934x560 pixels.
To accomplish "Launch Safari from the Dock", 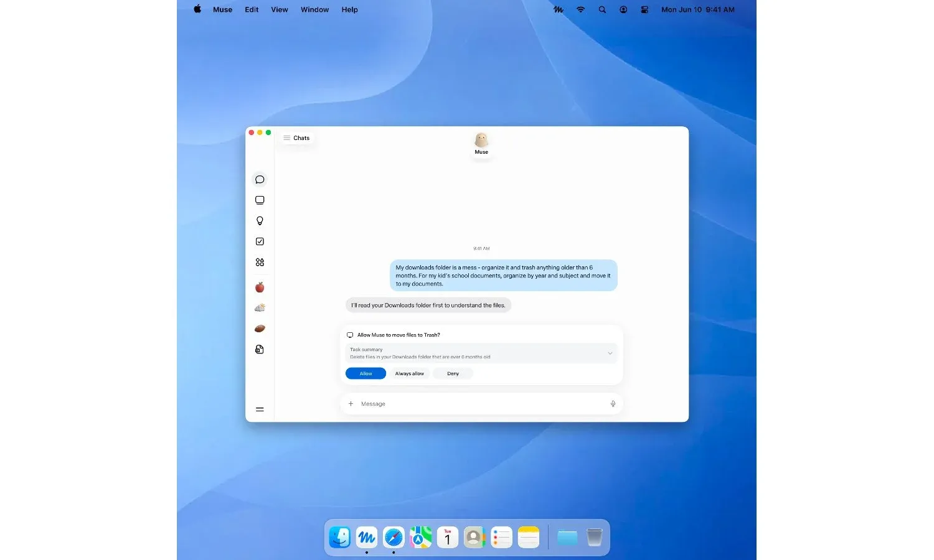I will click(394, 537).
